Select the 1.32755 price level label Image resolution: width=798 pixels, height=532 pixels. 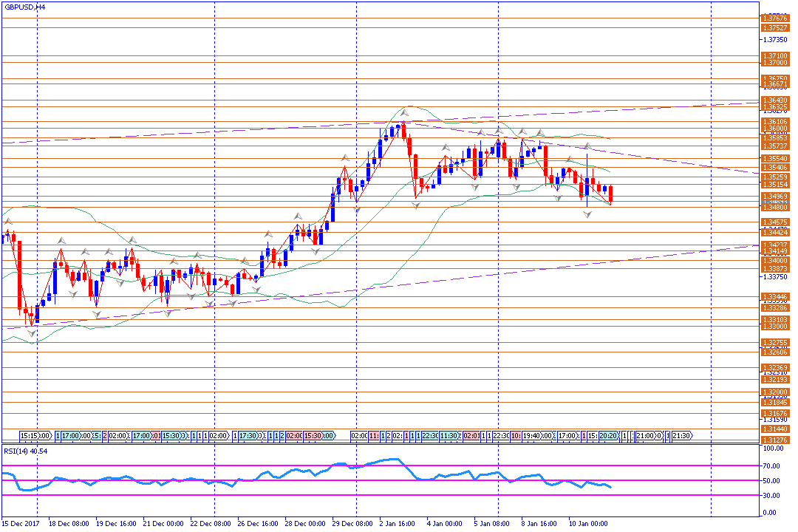(x=774, y=343)
